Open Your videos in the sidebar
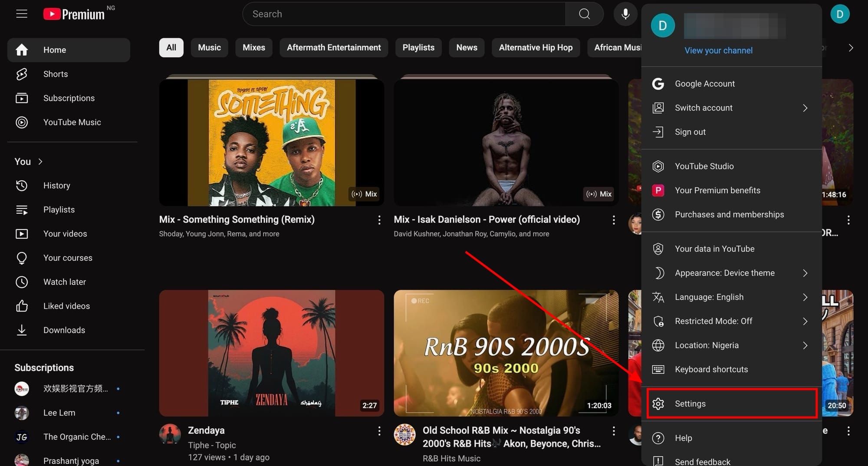Image resolution: width=868 pixels, height=466 pixels. (69, 234)
